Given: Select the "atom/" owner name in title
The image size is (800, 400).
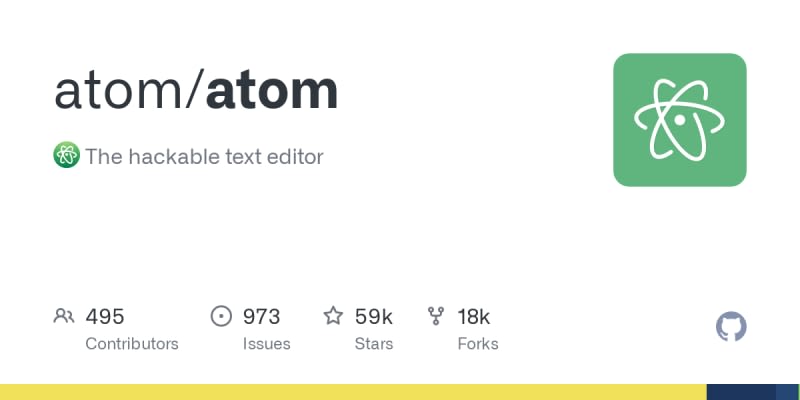Looking at the screenshot, I should (128, 92).
